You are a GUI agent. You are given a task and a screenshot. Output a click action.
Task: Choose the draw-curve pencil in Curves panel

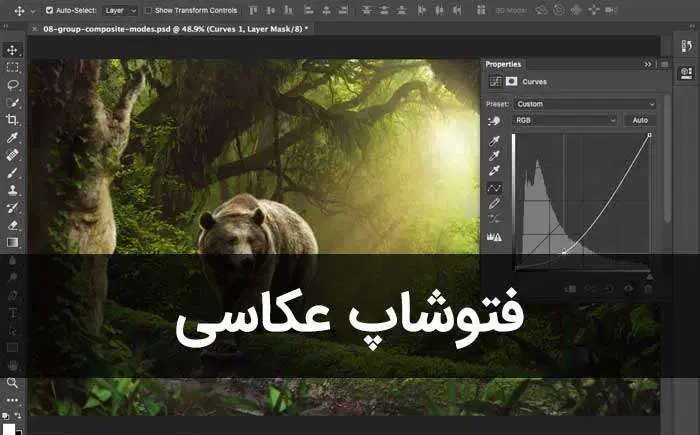click(x=494, y=203)
